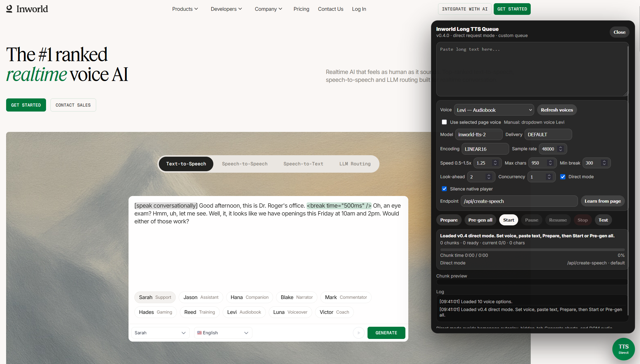This screenshot has height=364, width=640.
Task: Expand the Company menu
Action: click(268, 9)
